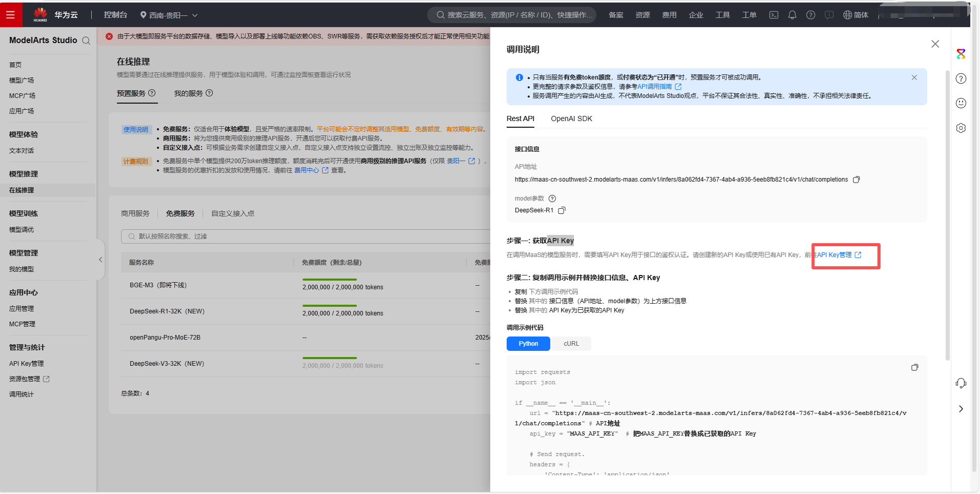980x494 pixels.
Task: Click the error icon in red banner
Action: (x=109, y=36)
